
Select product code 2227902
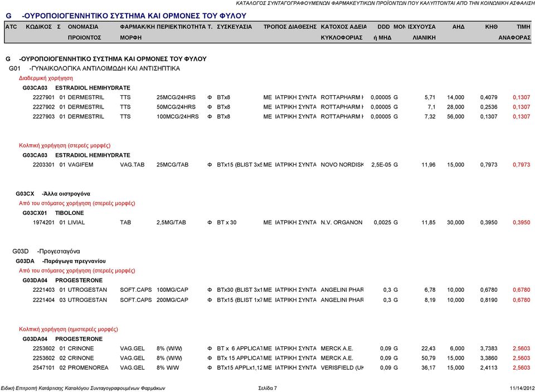tap(43, 107)
